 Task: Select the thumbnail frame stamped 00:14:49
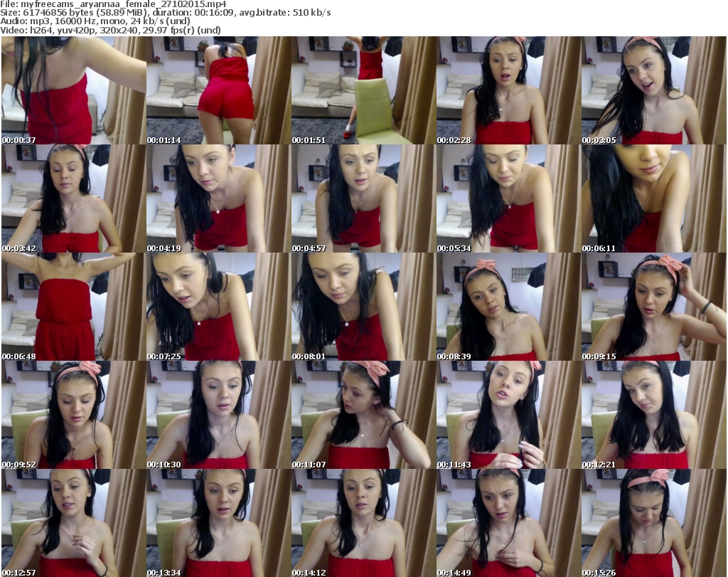coord(508,523)
